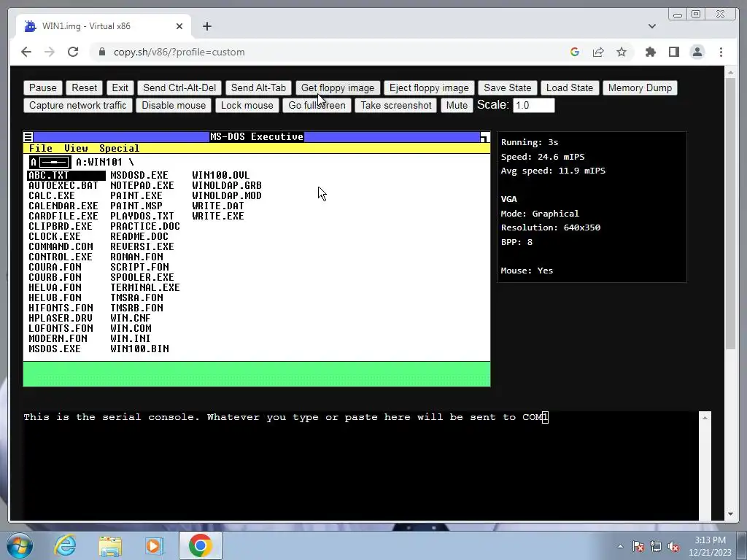Click Capture network traffic
The height and width of the screenshot is (560, 747).
click(77, 105)
